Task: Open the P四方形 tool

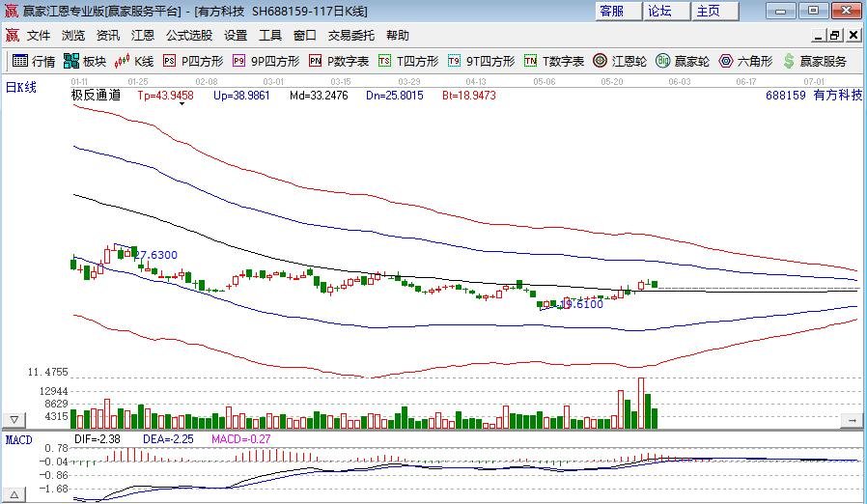Action: [x=193, y=61]
